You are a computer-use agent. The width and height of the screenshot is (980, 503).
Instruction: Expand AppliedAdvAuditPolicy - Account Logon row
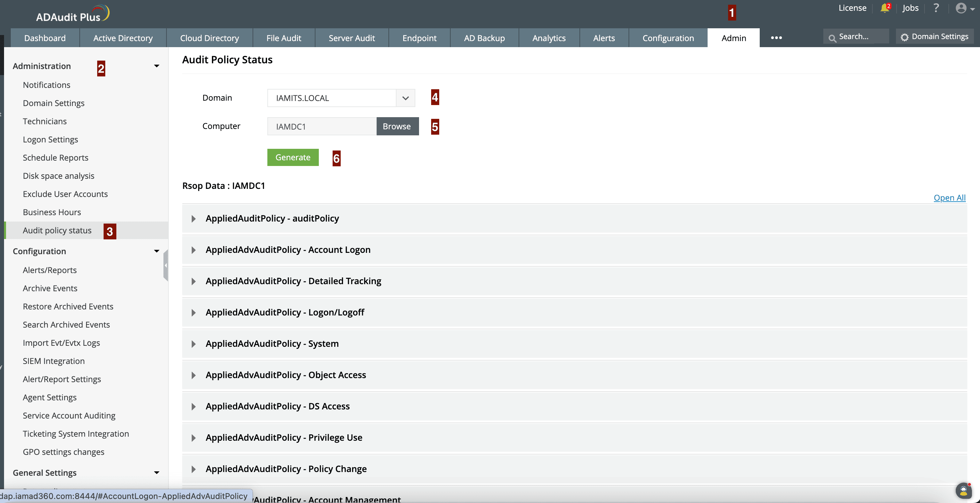[194, 250]
